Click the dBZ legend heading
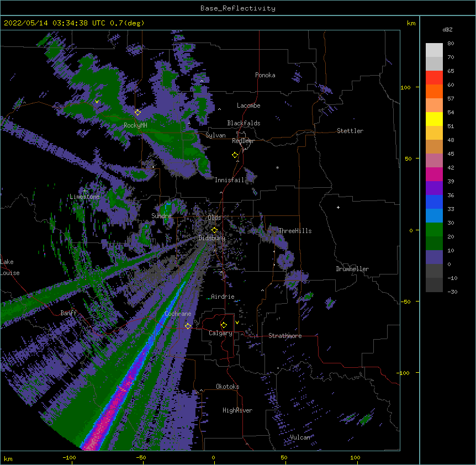Viewport: 476px width, 465px height. click(x=447, y=29)
